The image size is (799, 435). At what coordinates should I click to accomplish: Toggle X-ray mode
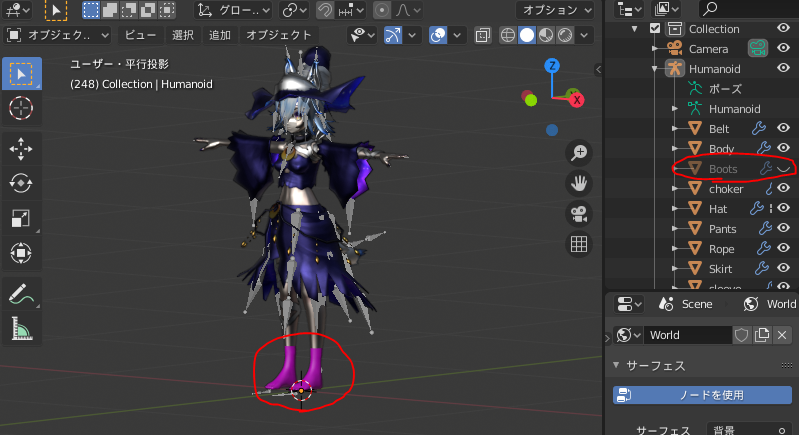click(x=482, y=35)
